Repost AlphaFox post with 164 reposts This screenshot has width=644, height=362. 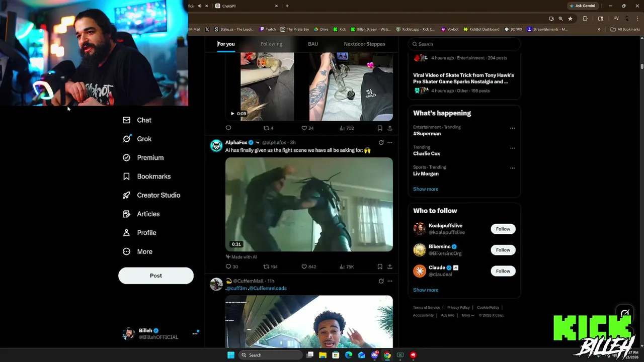point(271,266)
